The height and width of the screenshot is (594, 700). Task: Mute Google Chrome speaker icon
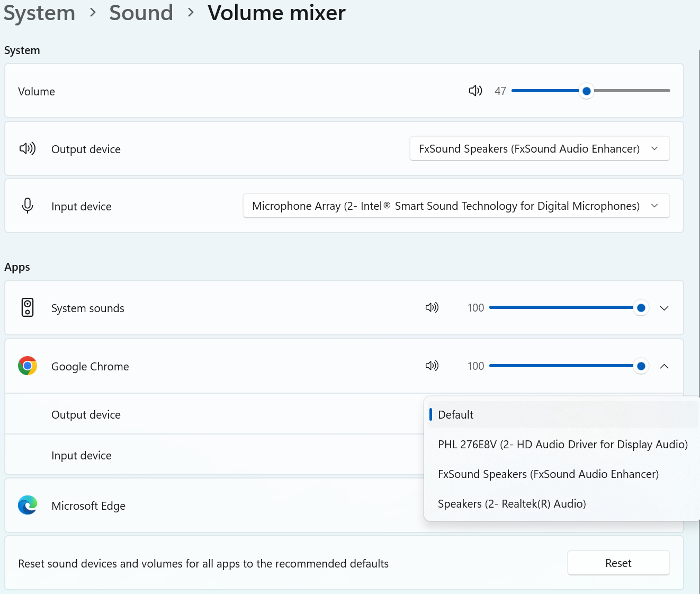432,366
